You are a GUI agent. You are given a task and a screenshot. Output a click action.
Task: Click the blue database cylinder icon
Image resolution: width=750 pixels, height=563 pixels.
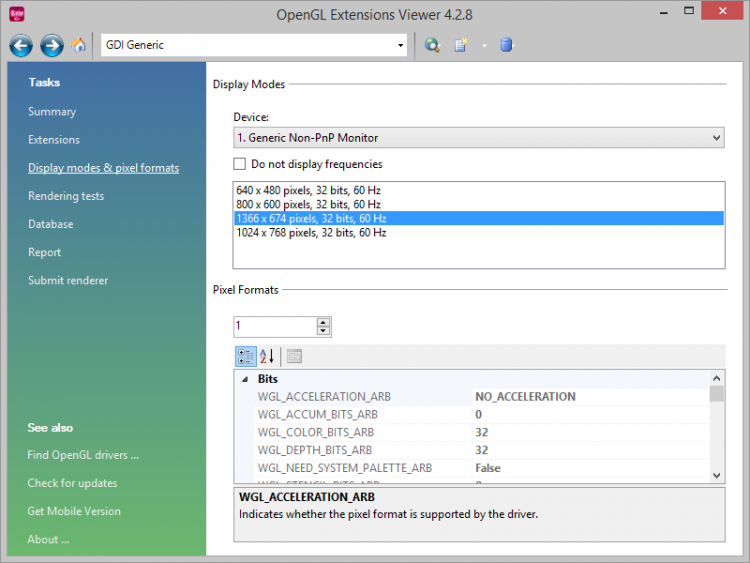tap(506, 45)
